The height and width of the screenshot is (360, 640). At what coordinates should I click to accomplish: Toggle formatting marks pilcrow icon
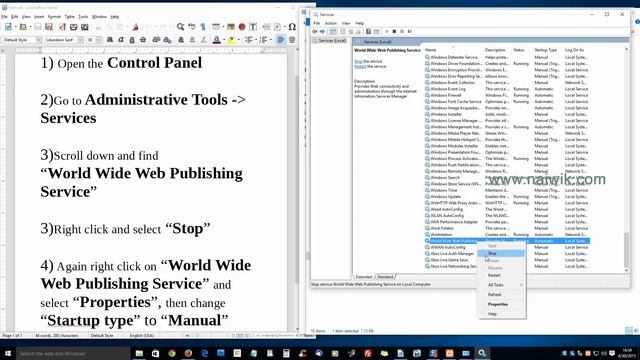pos(203,27)
